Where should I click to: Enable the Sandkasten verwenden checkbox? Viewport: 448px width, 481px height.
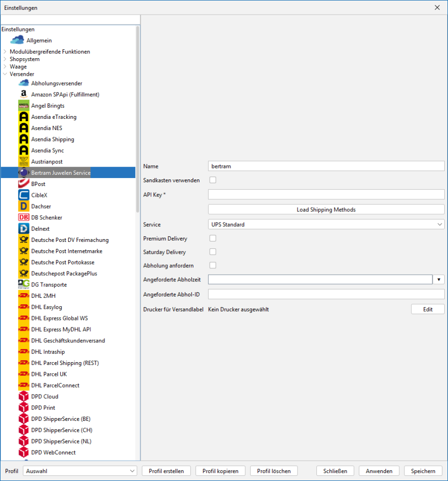click(212, 180)
